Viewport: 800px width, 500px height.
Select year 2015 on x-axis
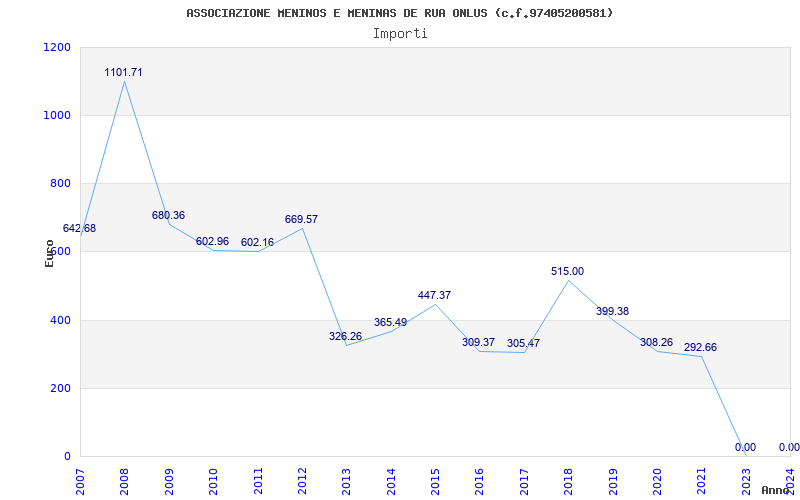pos(435,481)
